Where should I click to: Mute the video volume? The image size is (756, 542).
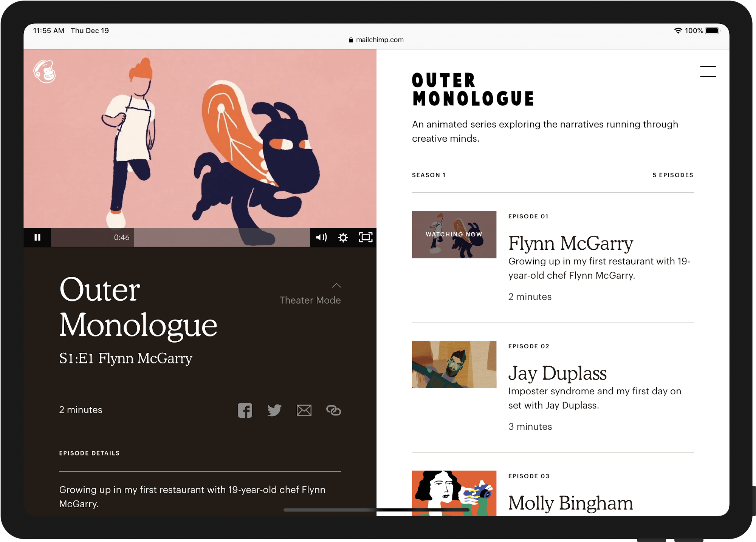[321, 237]
